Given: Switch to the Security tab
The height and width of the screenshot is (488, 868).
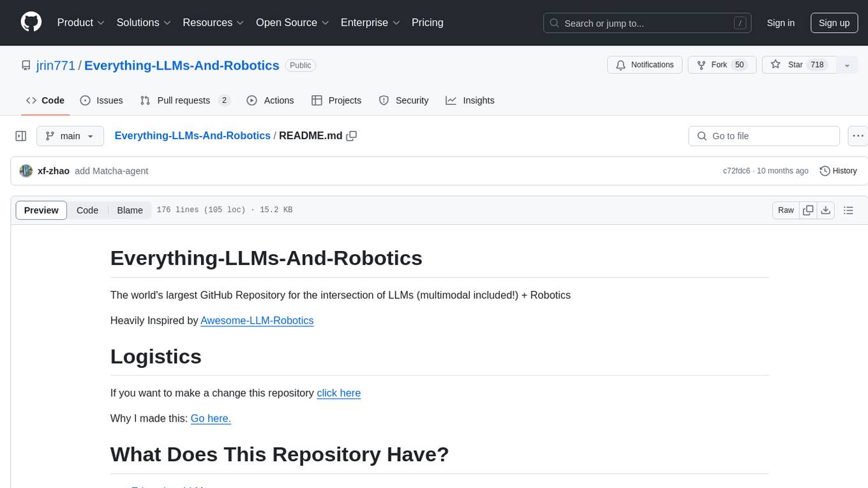Looking at the screenshot, I should pos(403,100).
